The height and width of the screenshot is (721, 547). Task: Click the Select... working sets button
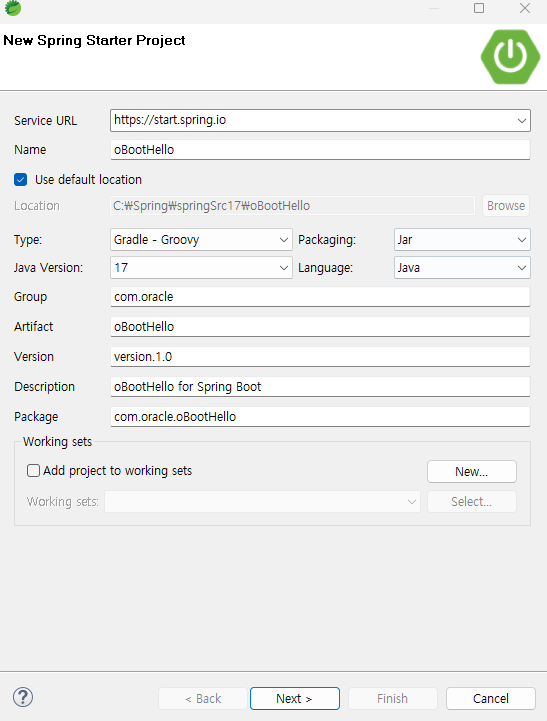tap(472, 501)
